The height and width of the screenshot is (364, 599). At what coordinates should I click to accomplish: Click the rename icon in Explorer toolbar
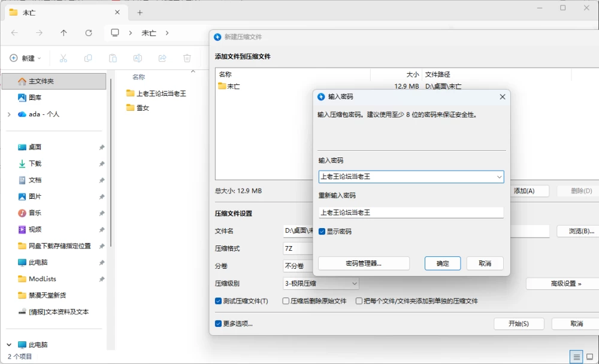point(138,58)
